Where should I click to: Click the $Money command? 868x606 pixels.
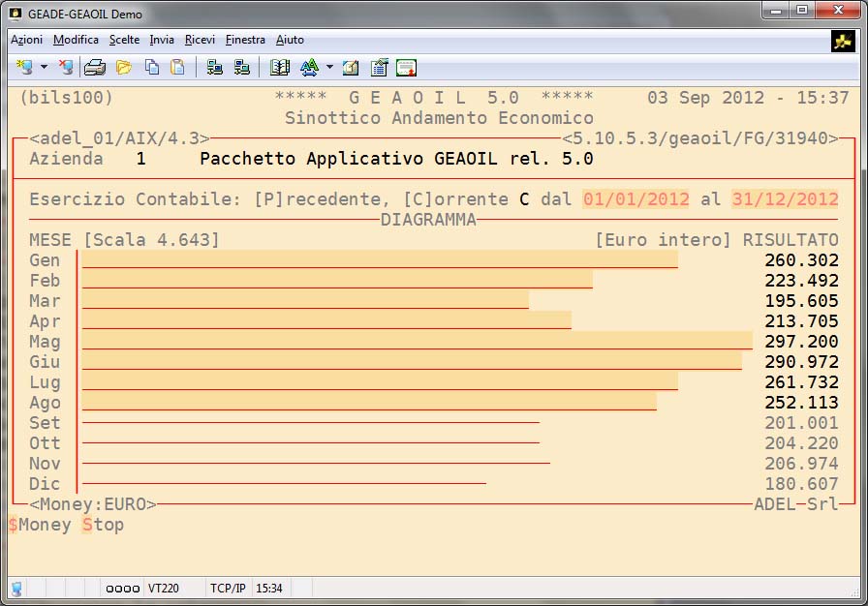click(40, 525)
